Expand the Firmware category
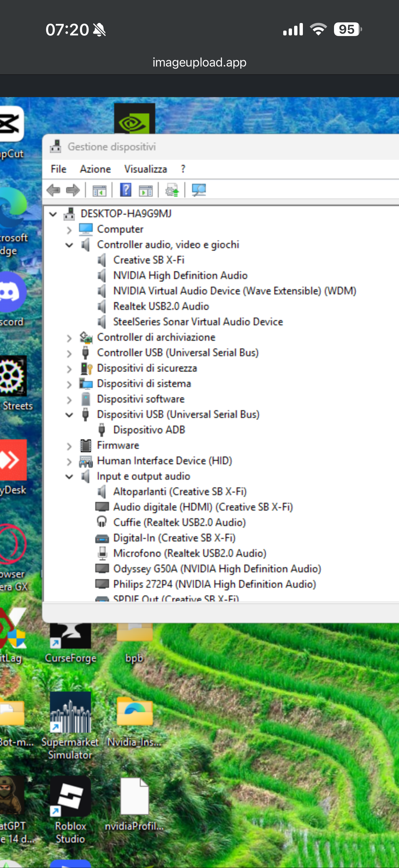 [x=69, y=446]
